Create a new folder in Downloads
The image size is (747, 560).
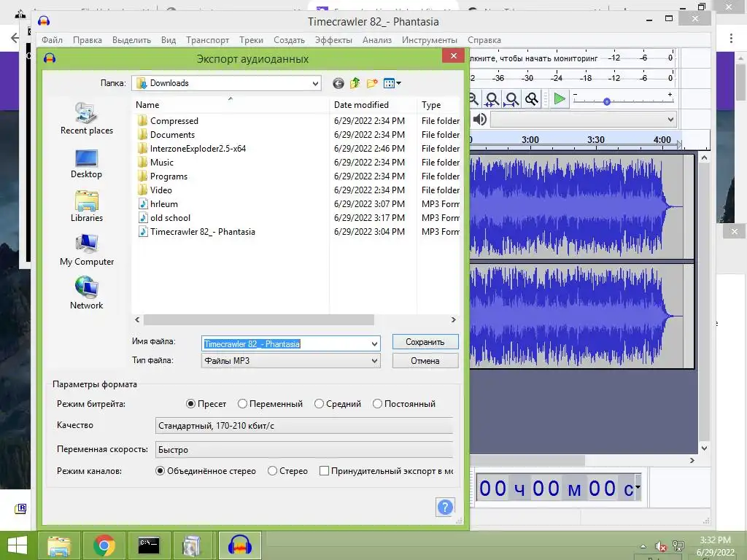(x=372, y=83)
